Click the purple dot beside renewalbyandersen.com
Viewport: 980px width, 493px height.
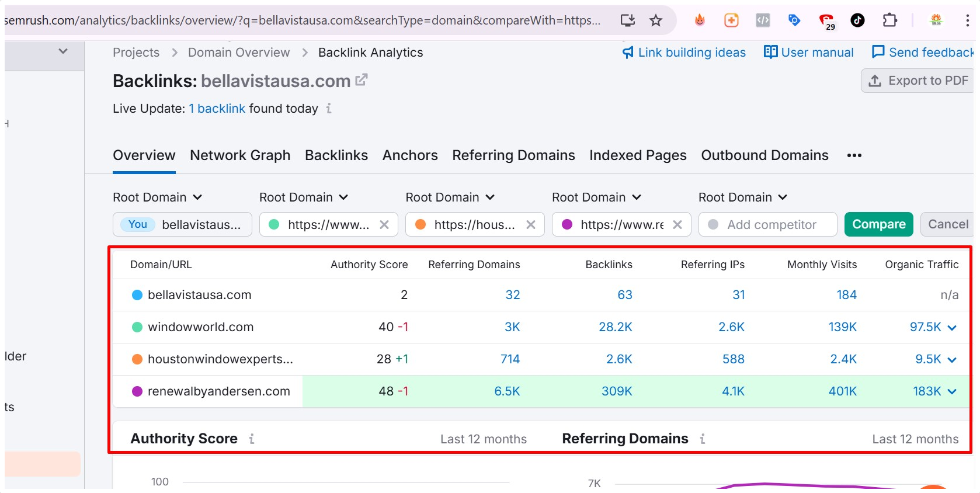click(x=137, y=391)
